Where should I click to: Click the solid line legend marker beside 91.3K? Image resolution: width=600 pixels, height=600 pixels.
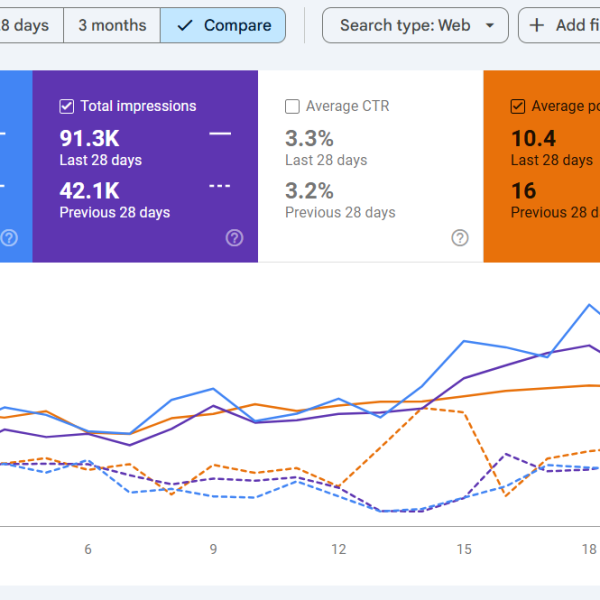[220, 133]
